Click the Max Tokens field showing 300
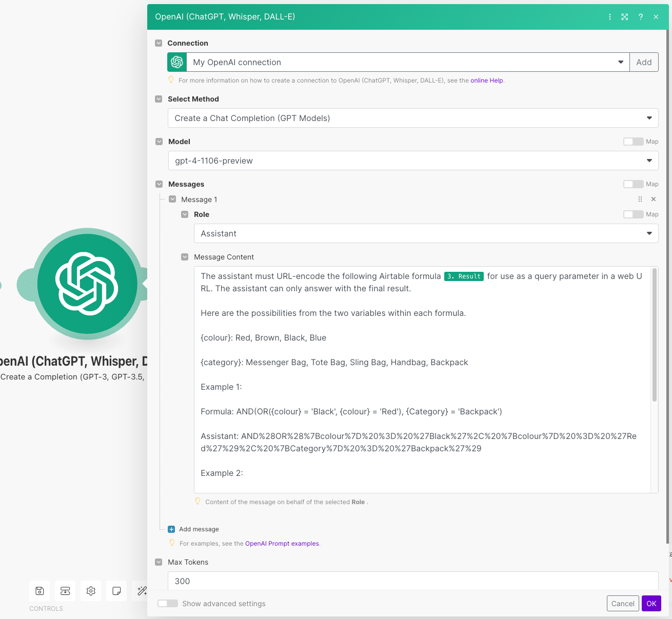This screenshot has width=672, height=619. pos(413,581)
